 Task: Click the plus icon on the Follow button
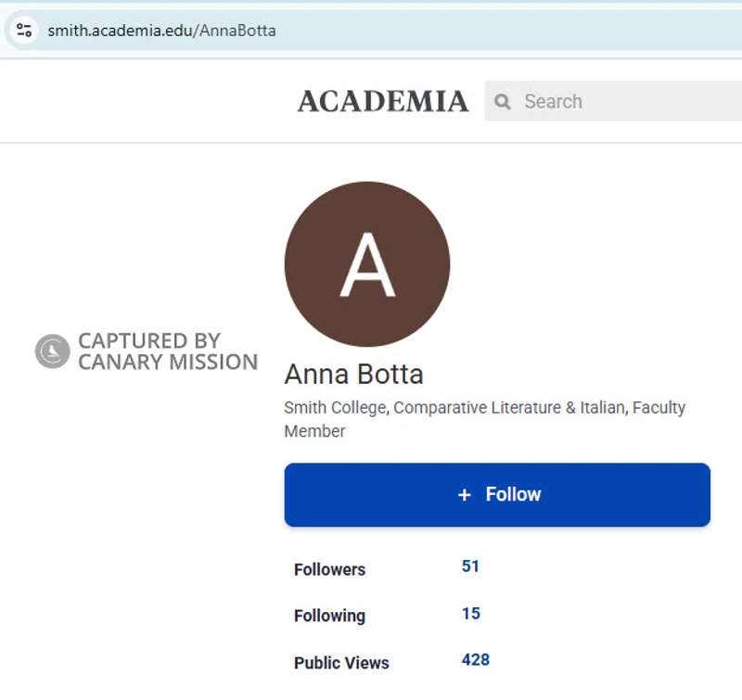[x=465, y=495]
